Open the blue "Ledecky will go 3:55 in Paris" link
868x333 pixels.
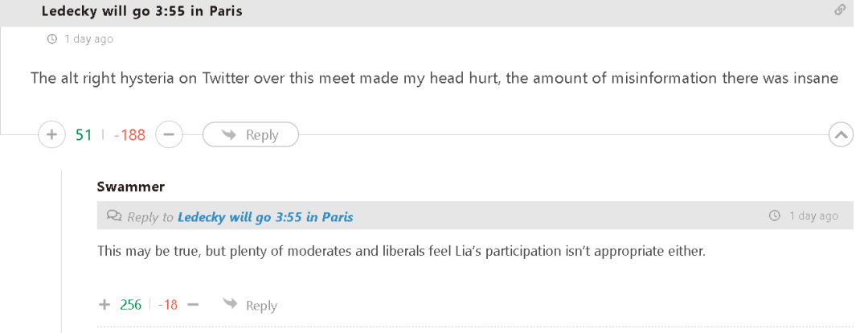click(x=265, y=216)
